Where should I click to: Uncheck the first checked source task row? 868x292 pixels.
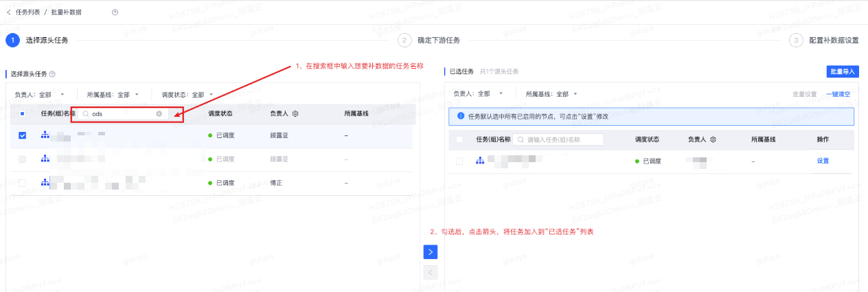[23, 136]
